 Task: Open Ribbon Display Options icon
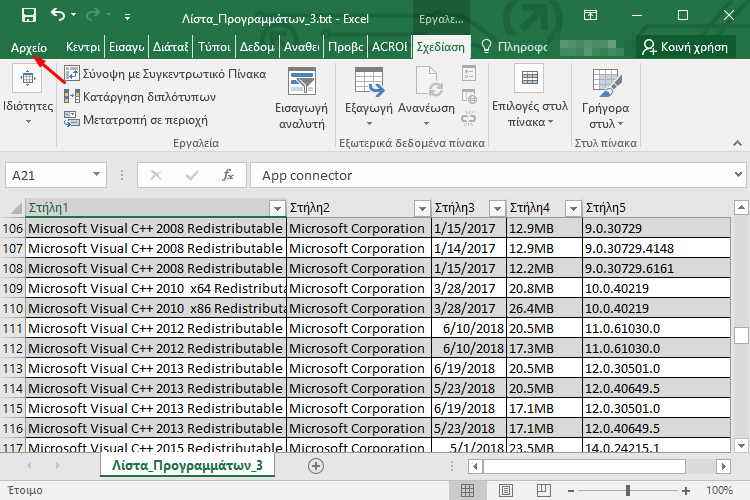pos(591,15)
